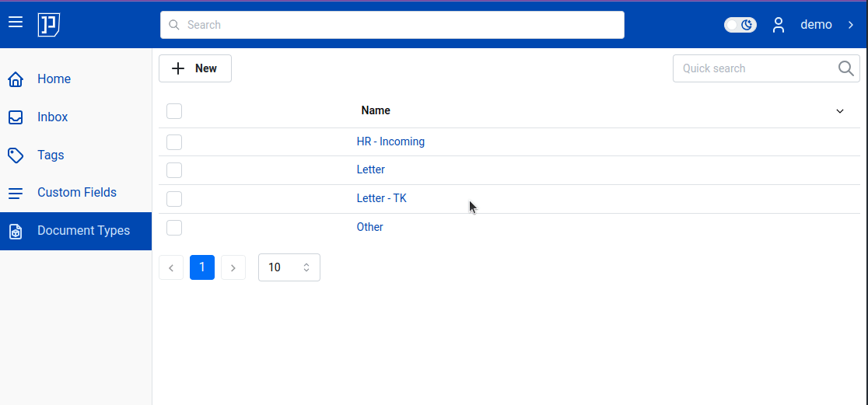Click the demo username text

coord(816,25)
